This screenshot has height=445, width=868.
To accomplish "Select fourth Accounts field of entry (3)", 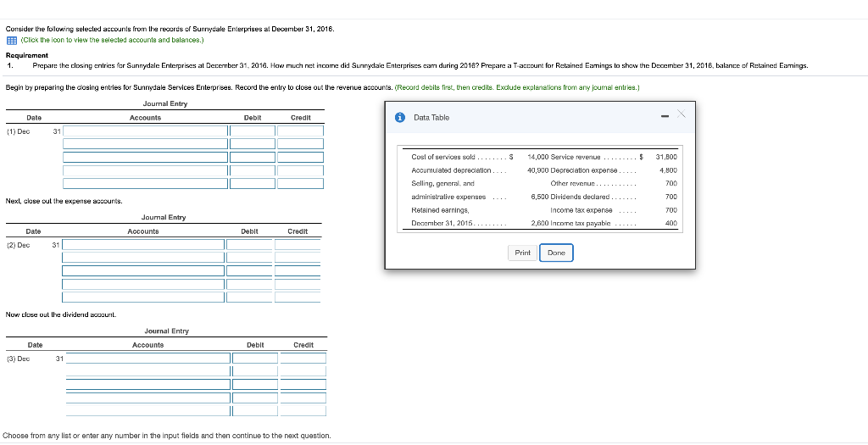I will (147, 398).
